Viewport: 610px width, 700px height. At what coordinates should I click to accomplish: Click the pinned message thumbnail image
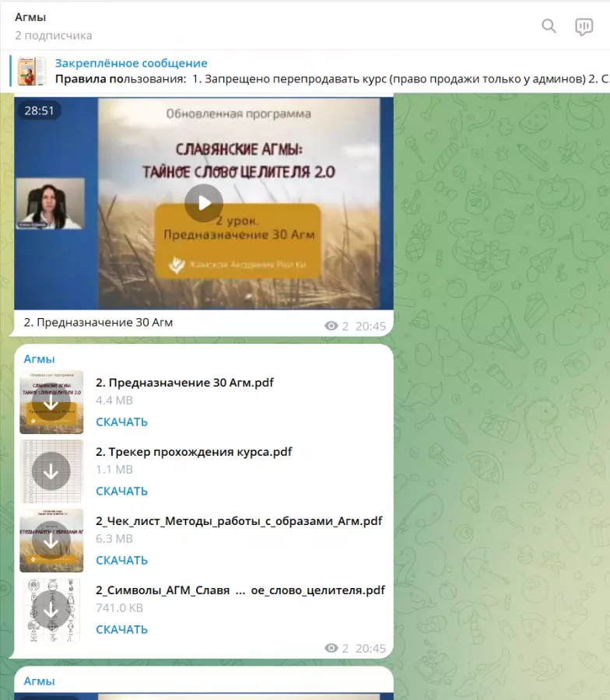click(x=33, y=71)
